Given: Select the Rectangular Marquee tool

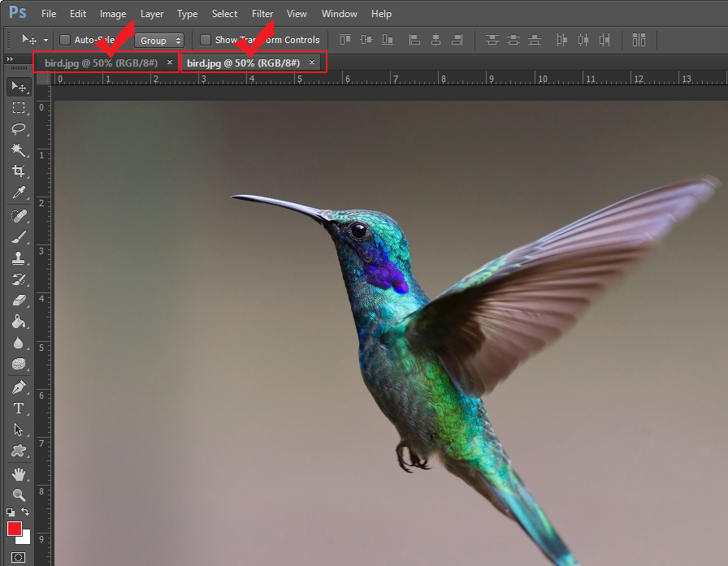Looking at the screenshot, I should click(19, 108).
